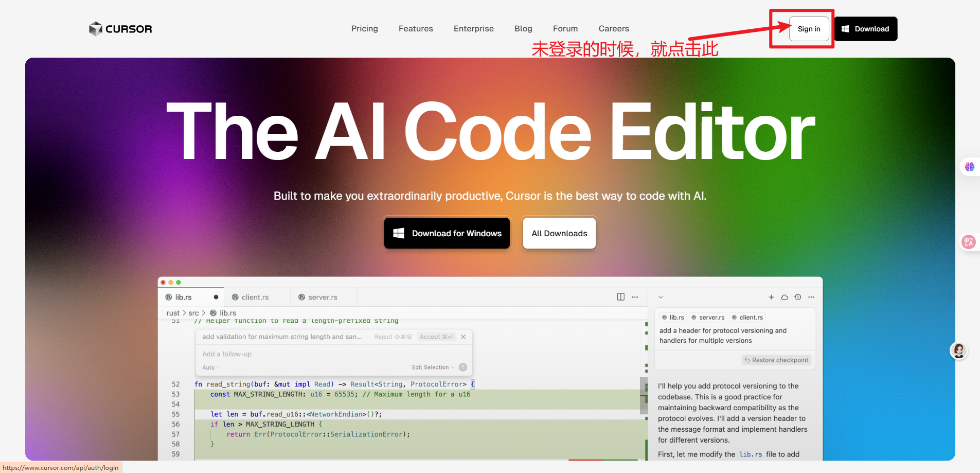
Task: Click the brain extension icon at right edge
Action: [x=970, y=167]
